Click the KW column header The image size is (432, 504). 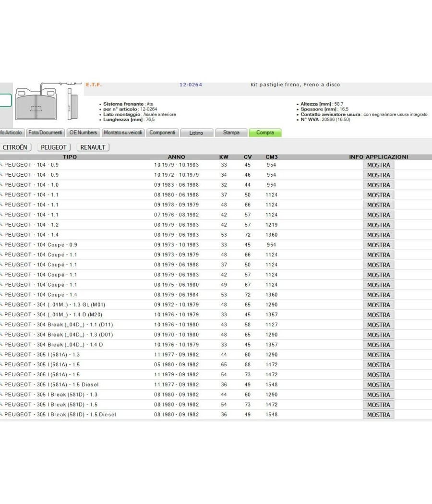[224, 157]
